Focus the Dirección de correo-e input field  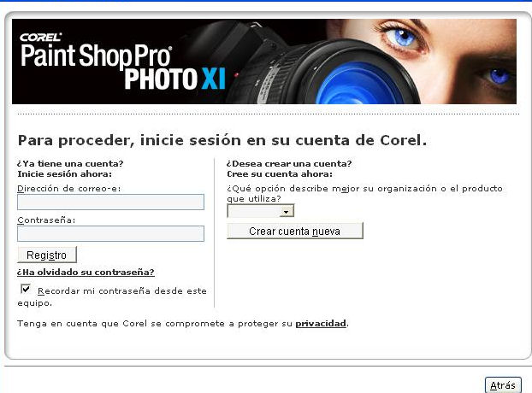tap(110, 202)
